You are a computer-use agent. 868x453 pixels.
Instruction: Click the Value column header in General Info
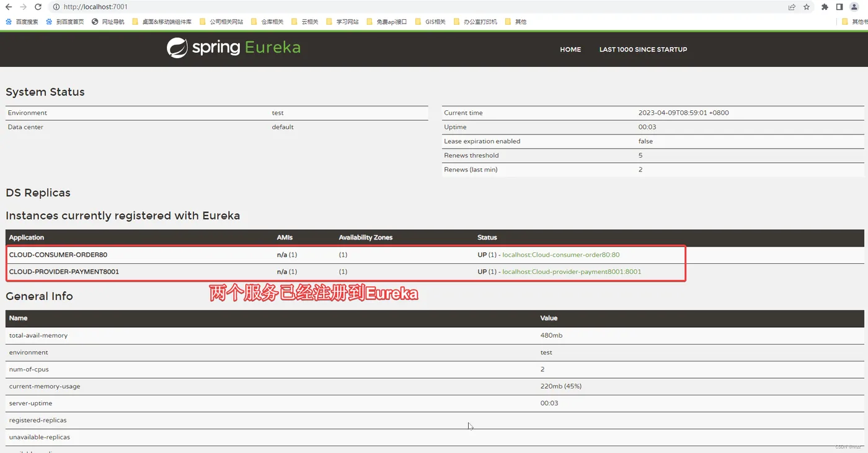[549, 318]
